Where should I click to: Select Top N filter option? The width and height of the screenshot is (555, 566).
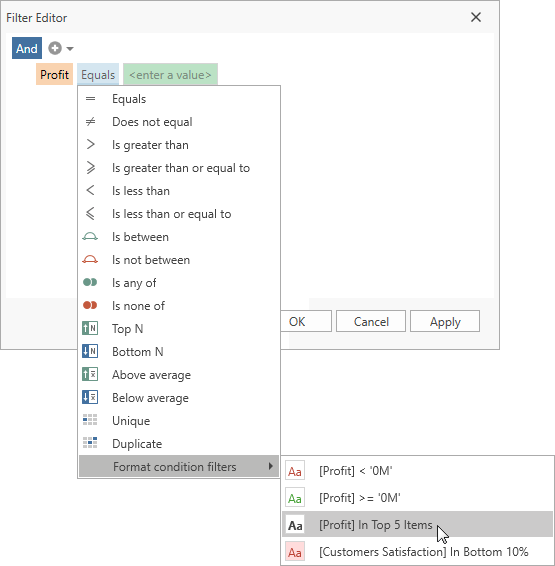pos(179,328)
